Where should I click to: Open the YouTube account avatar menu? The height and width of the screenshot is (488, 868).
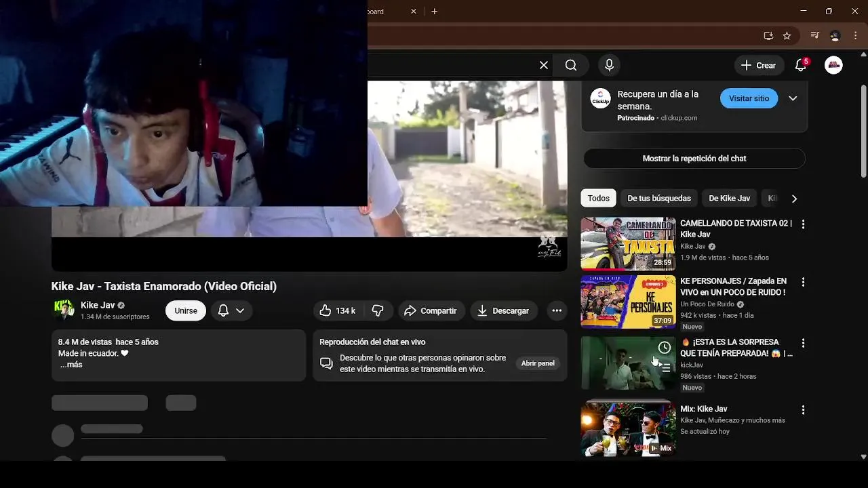[x=833, y=65]
